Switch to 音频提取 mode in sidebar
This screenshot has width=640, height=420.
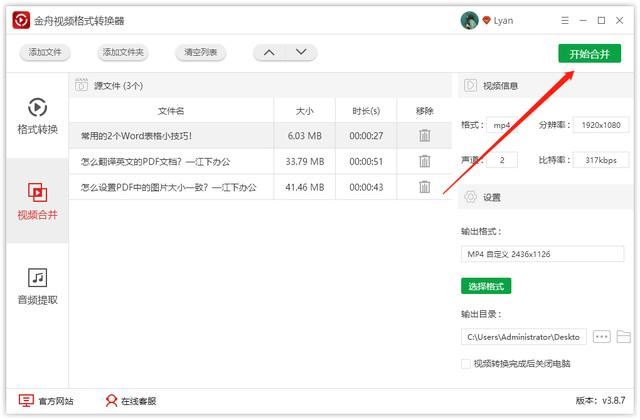37,287
